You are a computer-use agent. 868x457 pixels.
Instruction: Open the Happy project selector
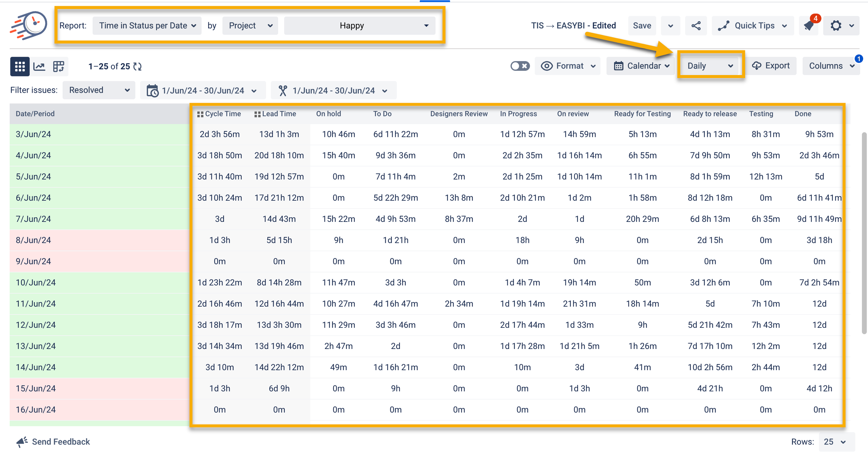(359, 26)
